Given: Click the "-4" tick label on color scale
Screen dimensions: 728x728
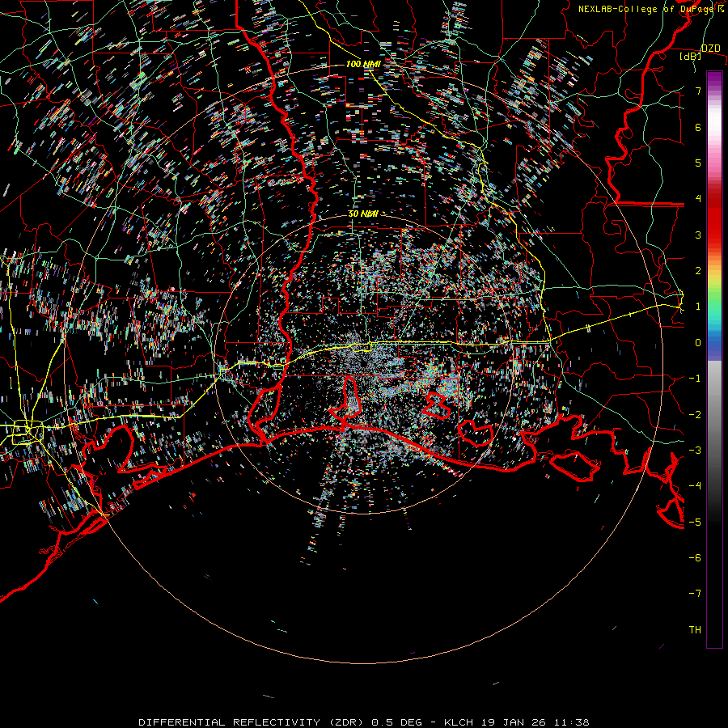Looking at the screenshot, I should click(695, 486).
